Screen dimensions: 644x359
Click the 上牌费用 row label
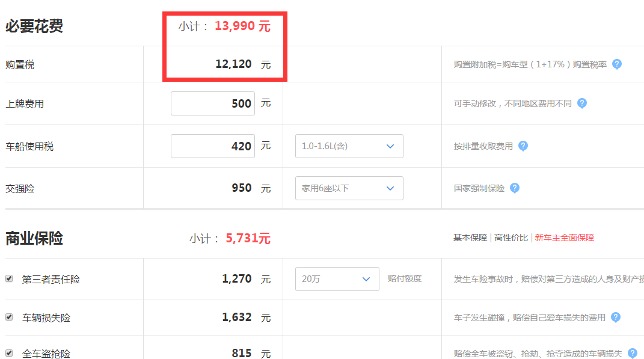25,103
